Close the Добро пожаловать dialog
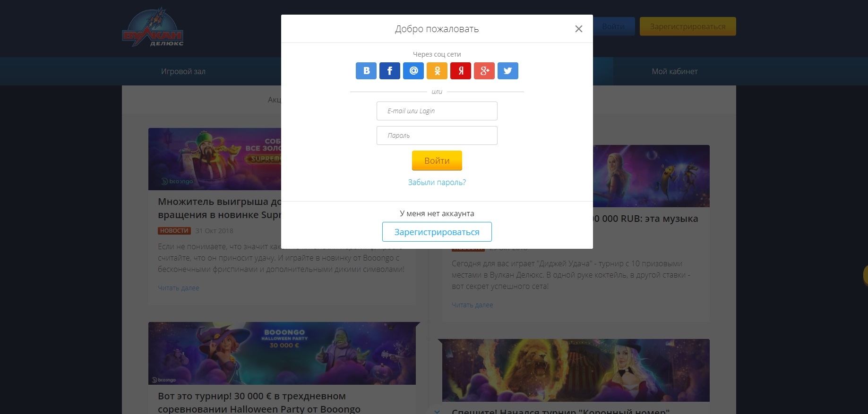Screen dimensions: 868x414 (578, 29)
